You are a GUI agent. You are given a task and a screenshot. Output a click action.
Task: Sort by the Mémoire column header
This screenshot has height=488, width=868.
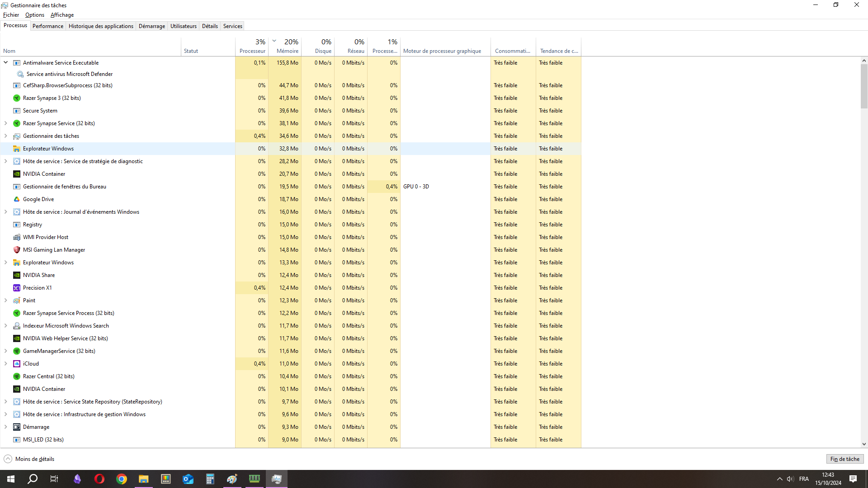tap(285, 47)
